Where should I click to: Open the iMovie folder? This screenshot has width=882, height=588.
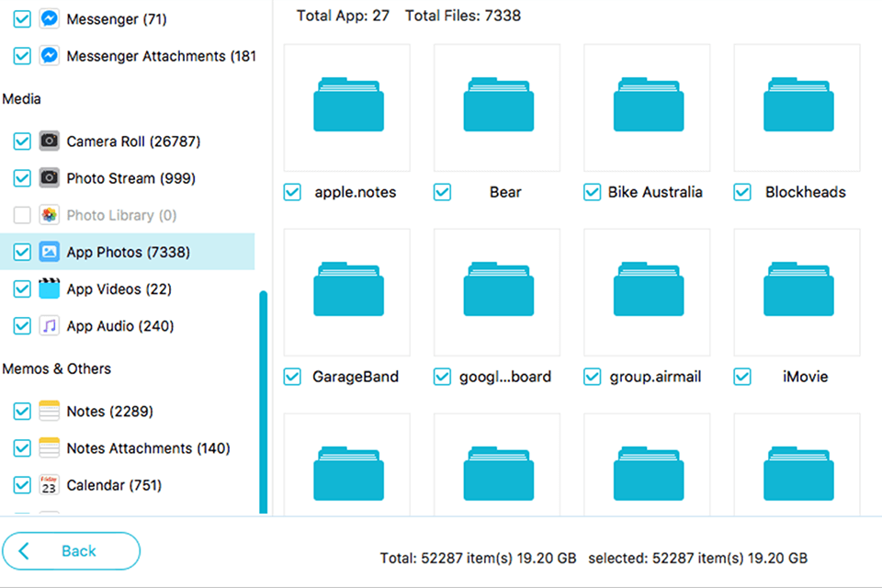797,292
